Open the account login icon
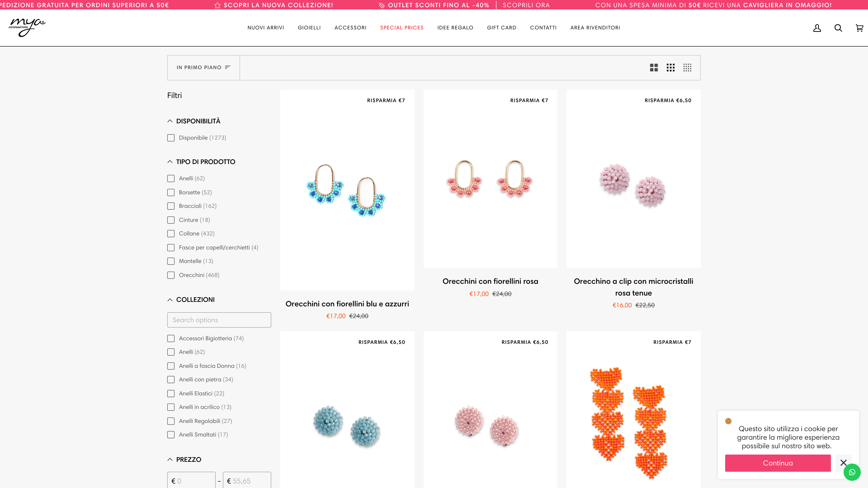 pyautogui.click(x=817, y=28)
